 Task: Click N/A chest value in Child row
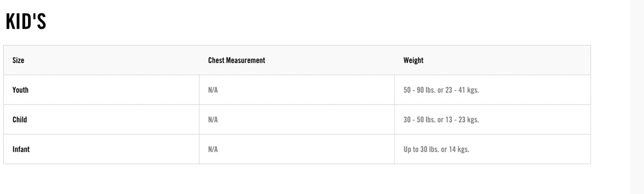pyautogui.click(x=213, y=120)
